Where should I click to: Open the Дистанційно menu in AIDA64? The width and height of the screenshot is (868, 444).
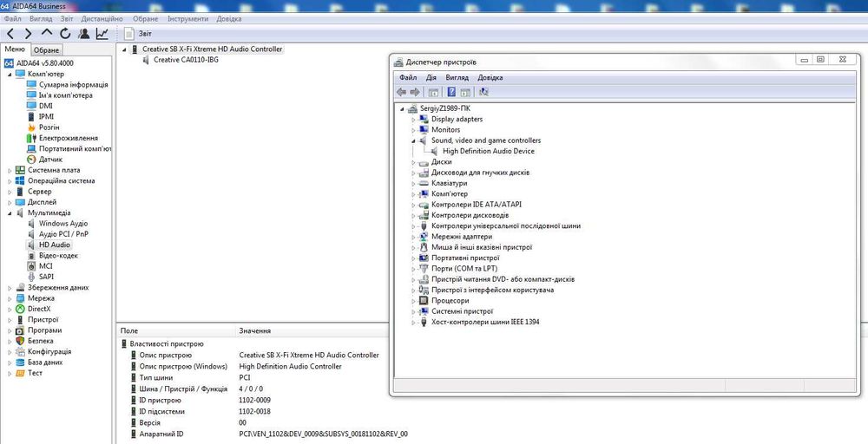[x=102, y=19]
